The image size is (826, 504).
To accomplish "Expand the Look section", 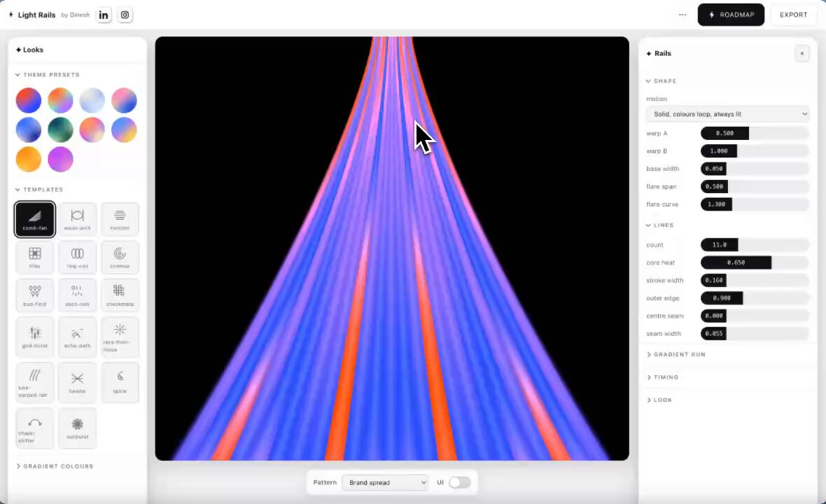I will tap(659, 400).
